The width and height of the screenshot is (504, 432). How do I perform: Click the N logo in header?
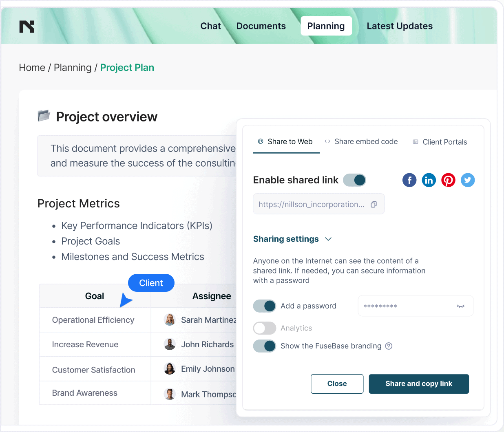[27, 26]
